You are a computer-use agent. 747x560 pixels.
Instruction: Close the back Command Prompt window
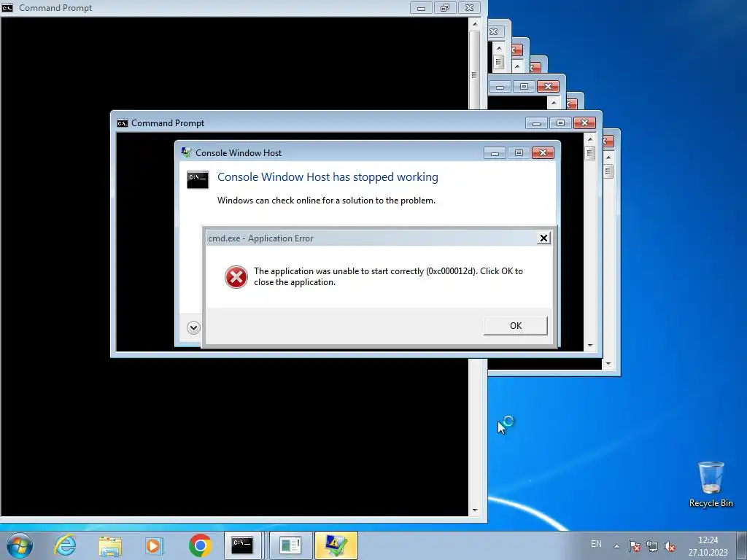(469, 8)
